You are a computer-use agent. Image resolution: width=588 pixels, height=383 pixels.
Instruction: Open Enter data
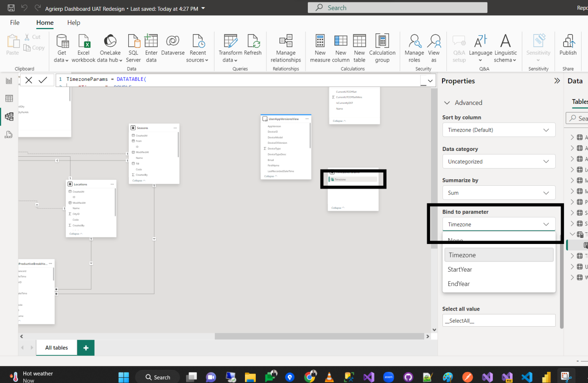pyautogui.click(x=151, y=47)
